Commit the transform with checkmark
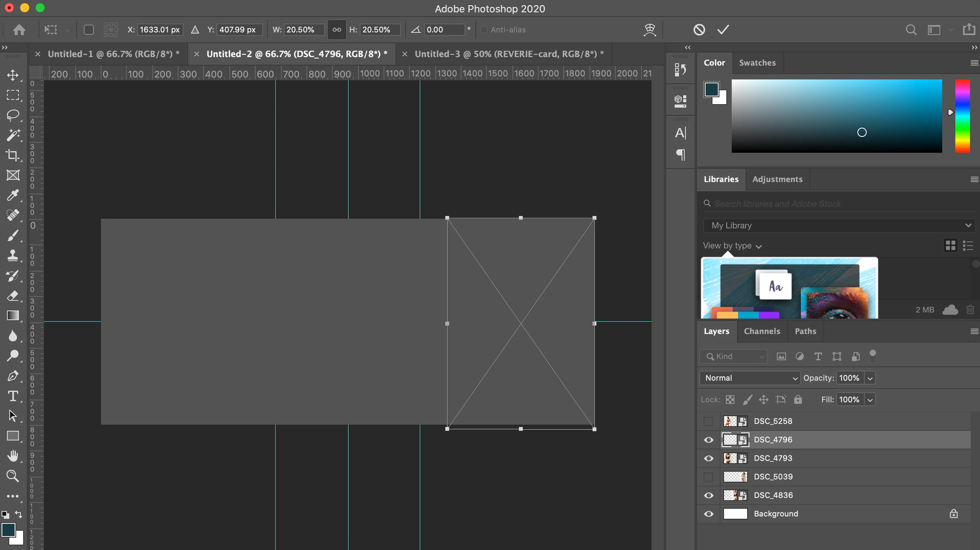Screen dimensions: 980x550 (723, 30)
